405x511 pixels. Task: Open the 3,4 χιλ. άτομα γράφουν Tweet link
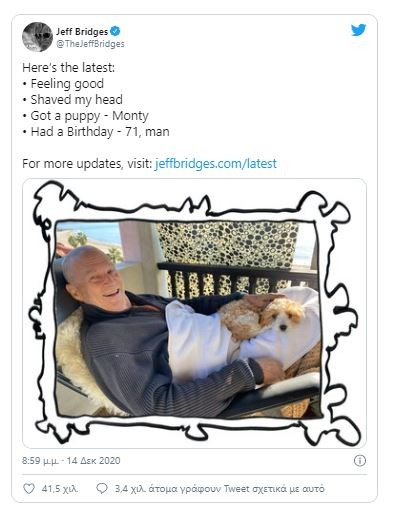(x=220, y=489)
